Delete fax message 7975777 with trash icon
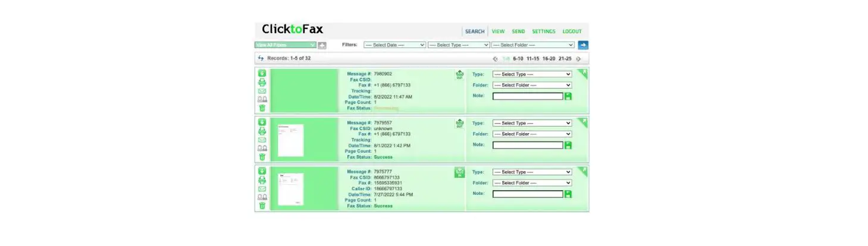 pyautogui.click(x=262, y=206)
